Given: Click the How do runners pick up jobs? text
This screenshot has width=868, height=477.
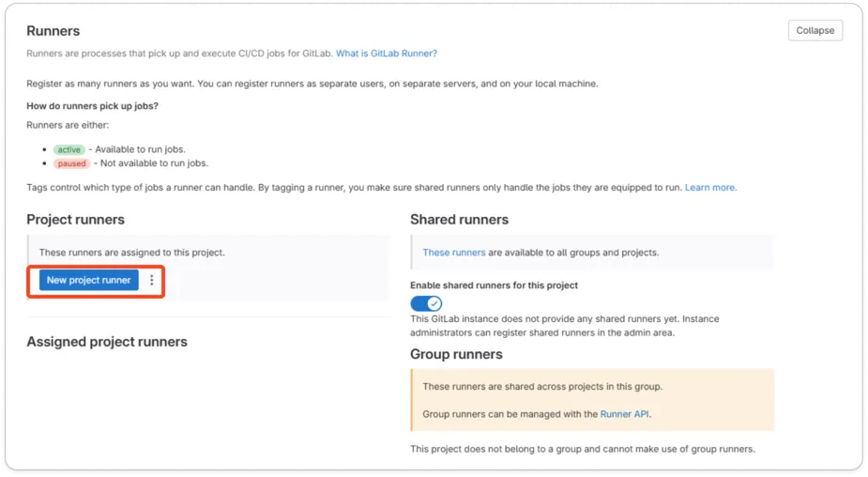Looking at the screenshot, I should point(92,106).
